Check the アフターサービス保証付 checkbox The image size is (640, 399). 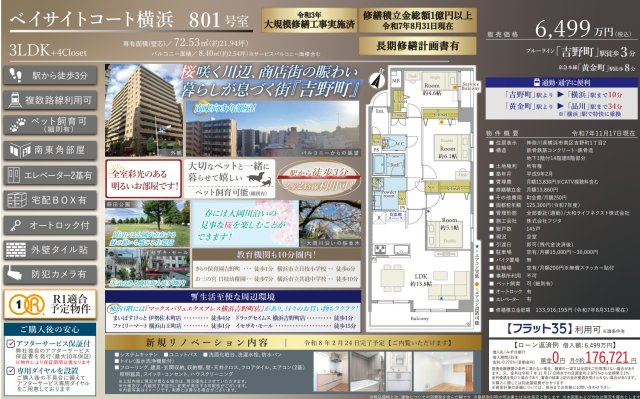tap(11, 344)
